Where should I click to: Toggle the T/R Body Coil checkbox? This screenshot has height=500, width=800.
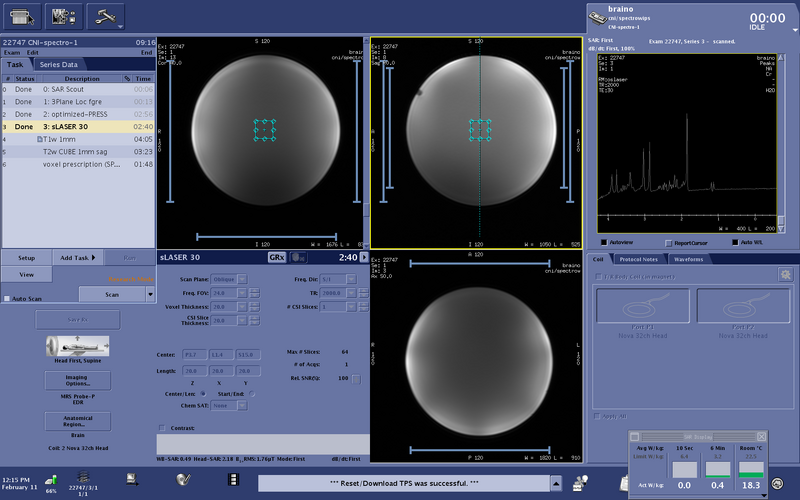point(598,277)
